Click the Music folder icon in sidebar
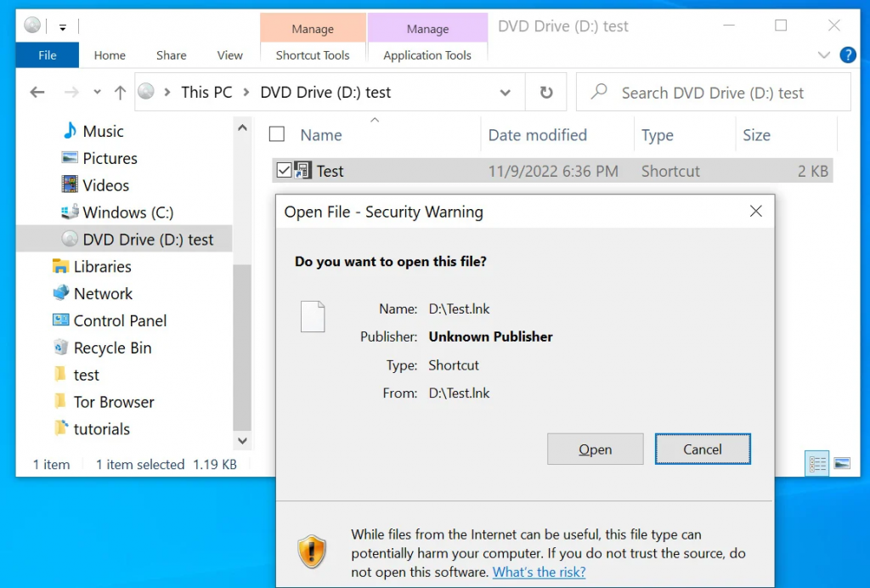Image resolution: width=870 pixels, height=588 pixels. [x=70, y=131]
